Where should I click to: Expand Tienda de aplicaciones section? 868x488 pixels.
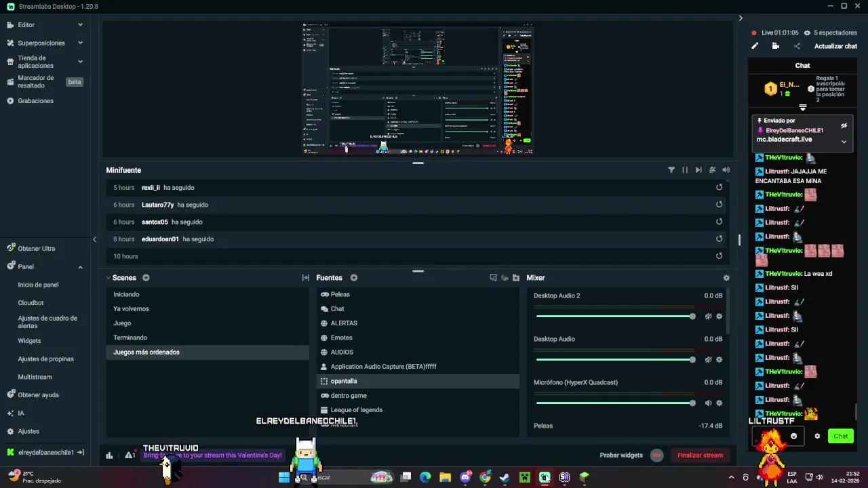click(80, 62)
